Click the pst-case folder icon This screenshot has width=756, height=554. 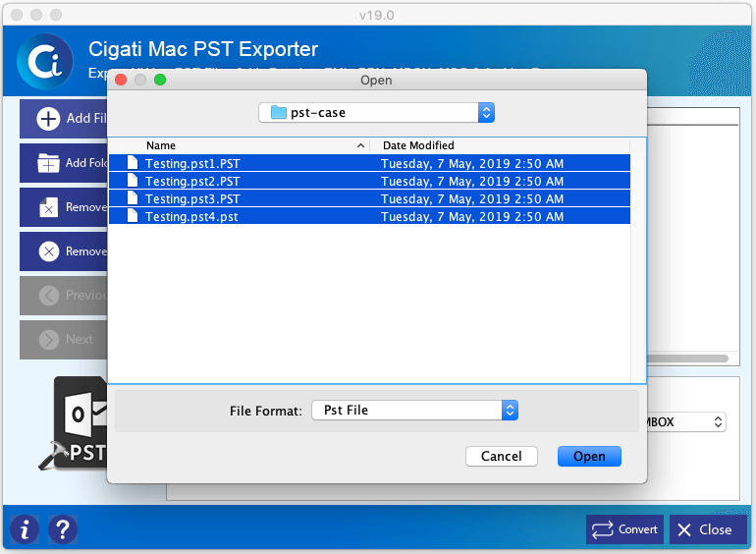pyautogui.click(x=279, y=113)
